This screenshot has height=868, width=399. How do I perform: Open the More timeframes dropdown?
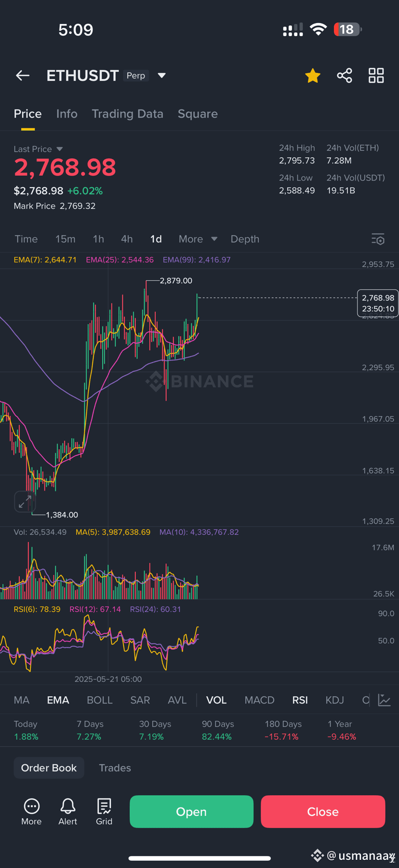point(198,239)
